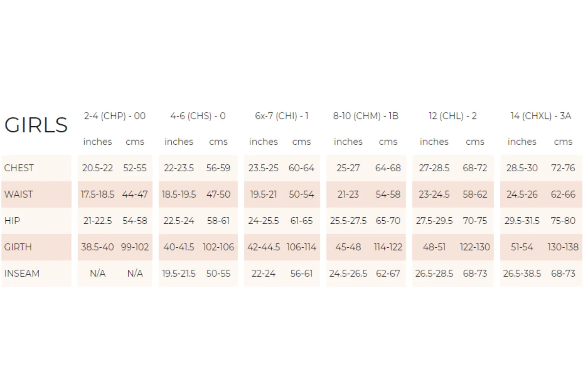588x392 pixels.
Task: Select the HIP row label
Action: coord(12,221)
